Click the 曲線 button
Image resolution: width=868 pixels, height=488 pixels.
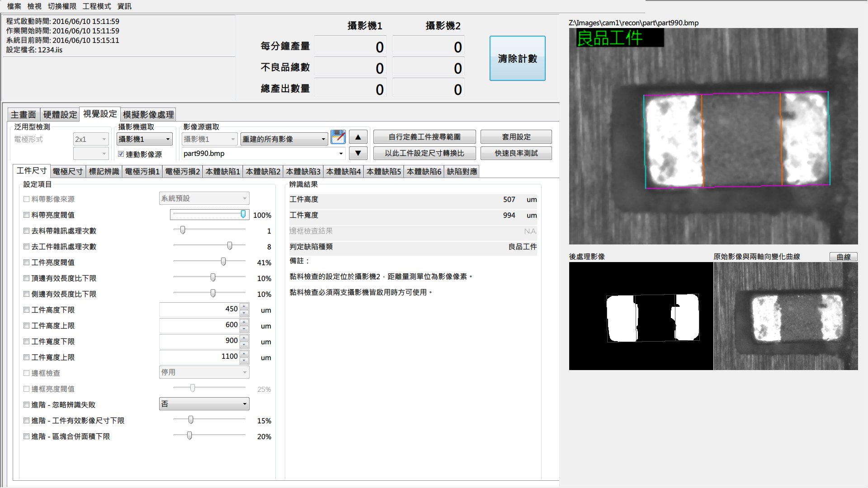844,257
